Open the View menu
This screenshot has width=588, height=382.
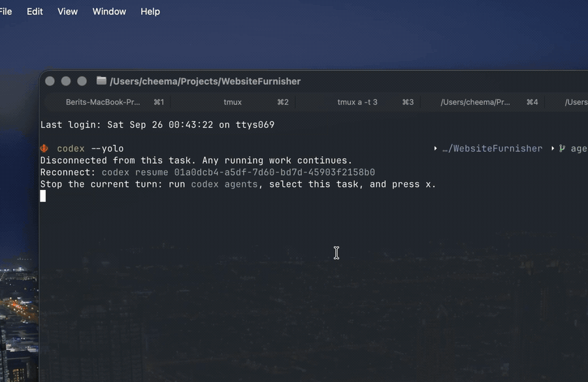tap(67, 12)
